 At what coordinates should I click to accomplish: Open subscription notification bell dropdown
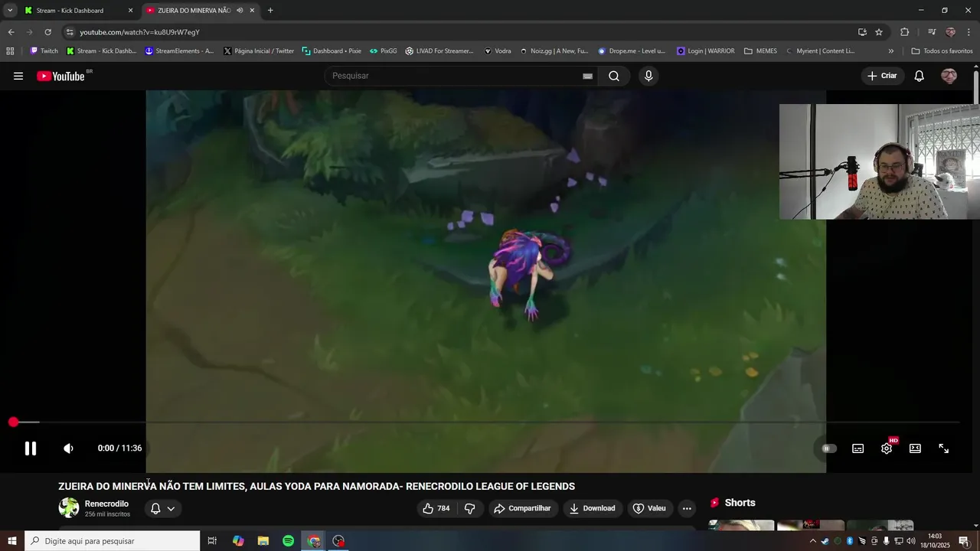point(162,508)
